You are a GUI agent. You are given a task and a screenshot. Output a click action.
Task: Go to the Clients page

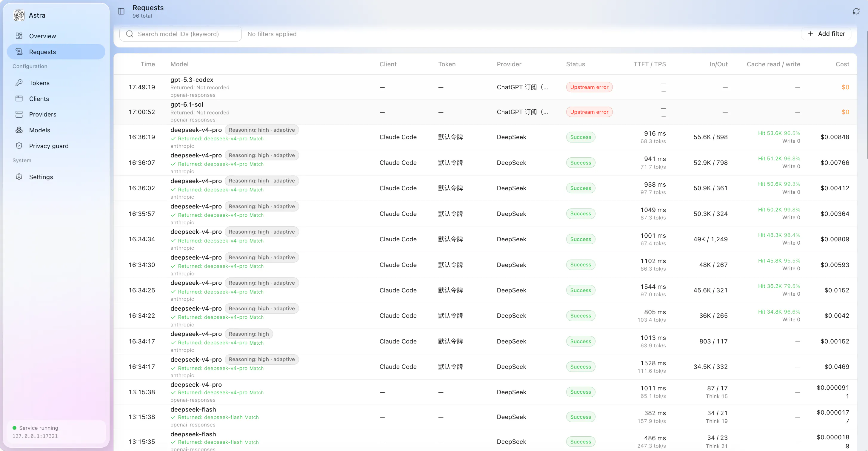pyautogui.click(x=56, y=99)
